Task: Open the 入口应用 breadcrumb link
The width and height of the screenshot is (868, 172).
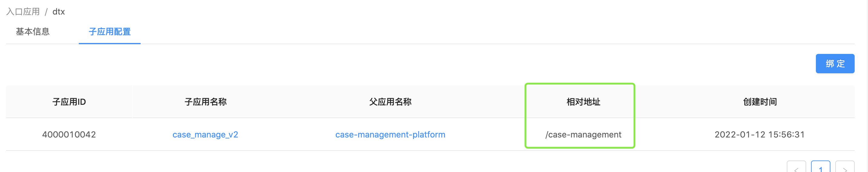Action: click(x=23, y=12)
